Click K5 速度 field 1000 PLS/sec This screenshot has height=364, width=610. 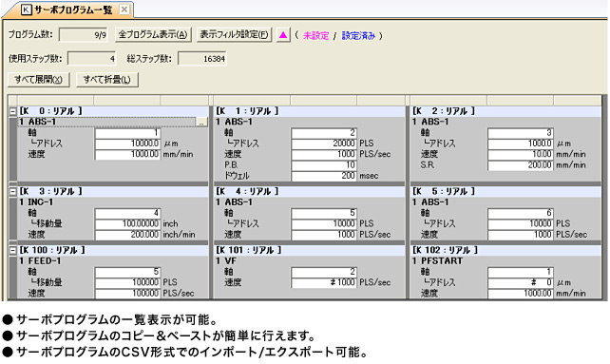(x=521, y=235)
